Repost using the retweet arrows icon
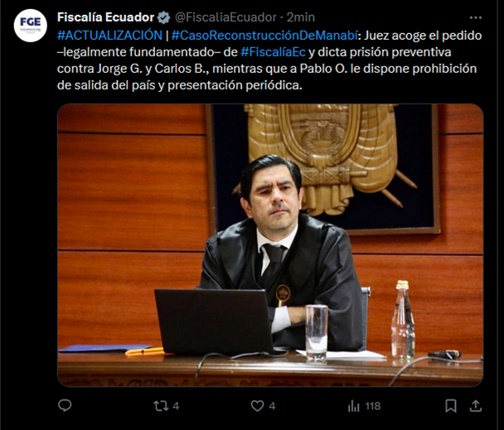This screenshot has height=430, width=504. click(161, 406)
